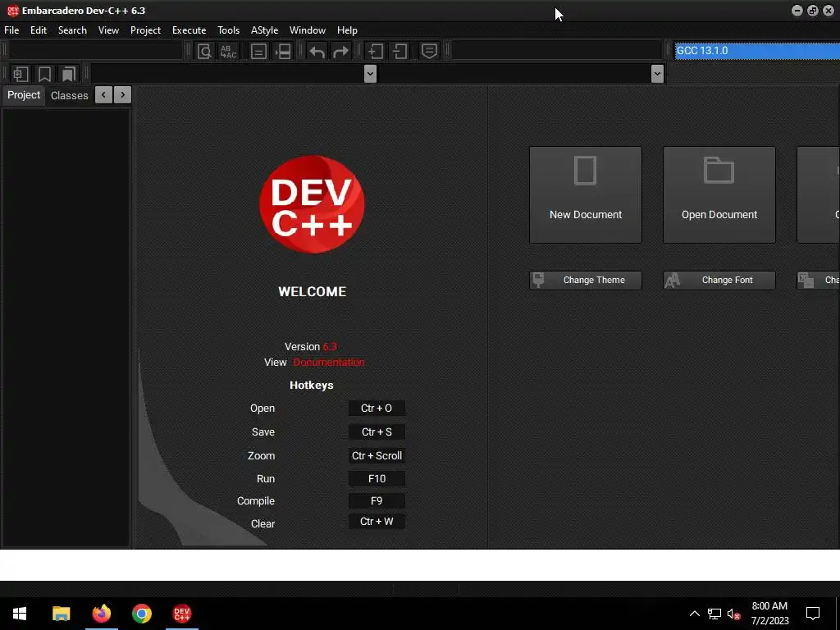Click the Find (magnifier) toolbar icon
The width and height of the screenshot is (840, 630).
click(x=204, y=52)
